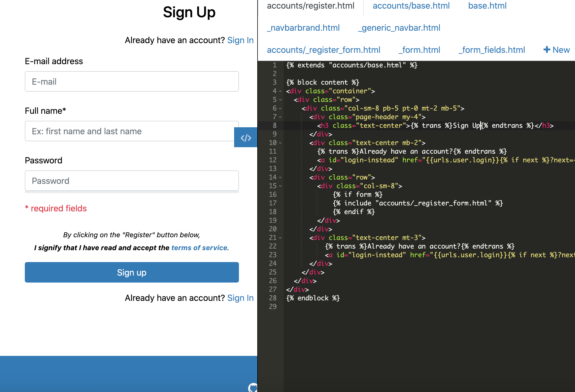Collapse code fold arrow on line 15
The image size is (575, 392).
tap(280, 186)
